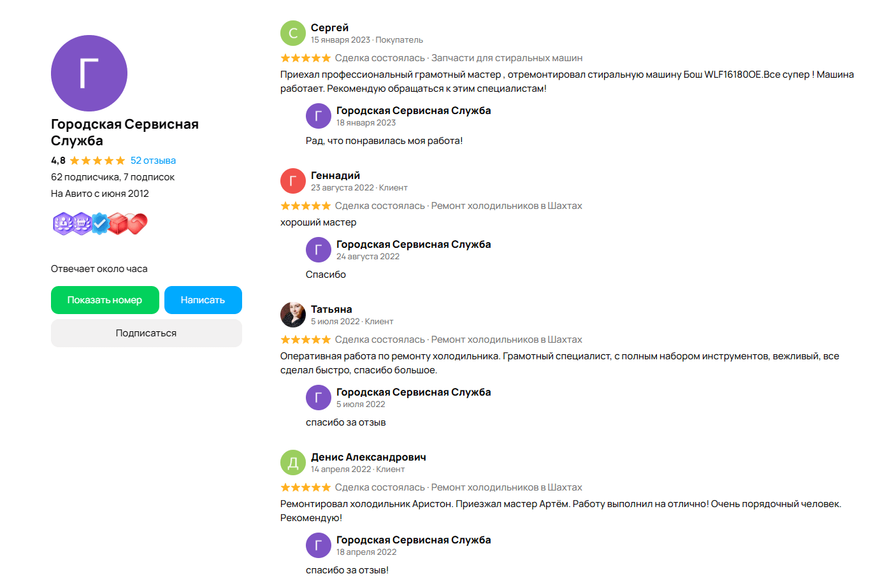Click Сергей's green avatar icon

point(293,33)
